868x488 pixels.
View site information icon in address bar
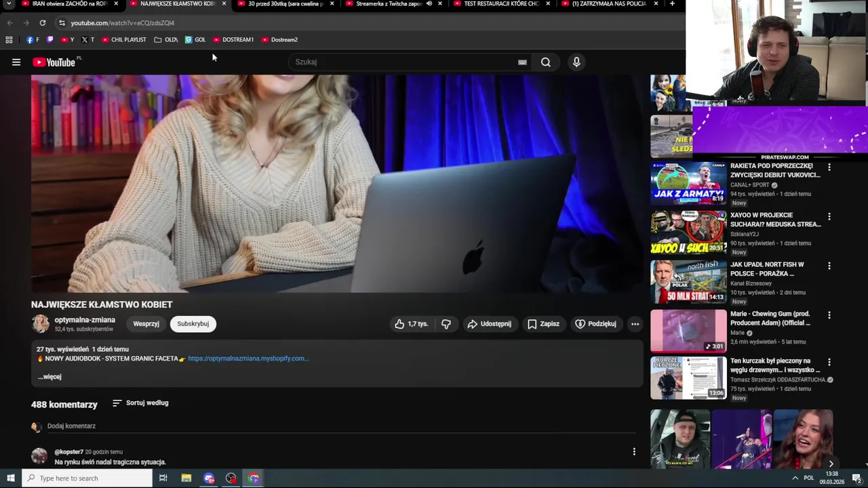62,23
